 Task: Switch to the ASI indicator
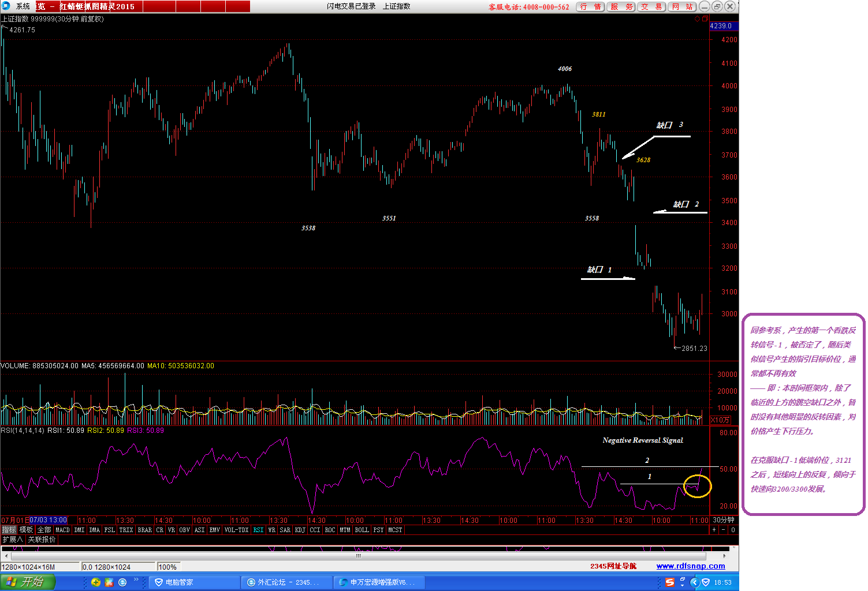tap(199, 530)
